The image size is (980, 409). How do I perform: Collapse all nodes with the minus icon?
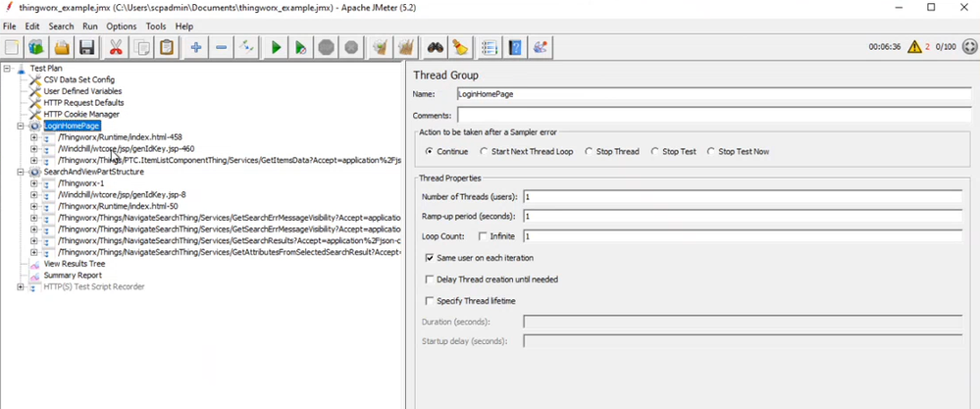[x=222, y=47]
